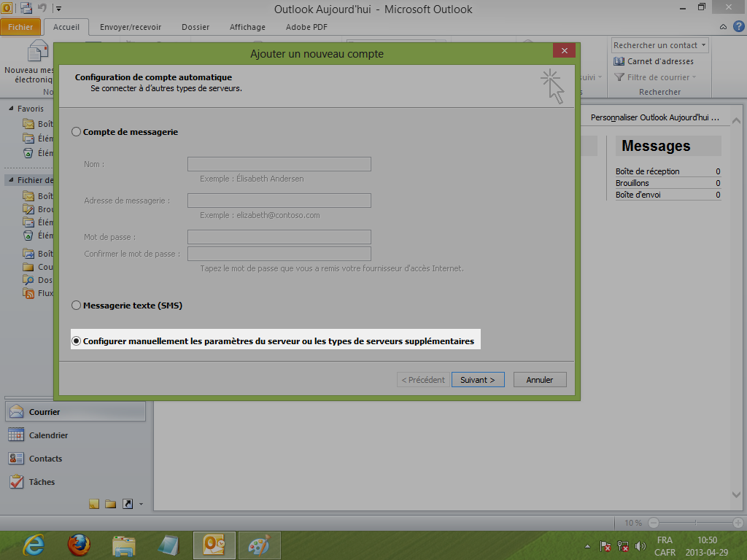Screen dimensions: 747x560
Task: Click the Précédent button
Action: pos(423,379)
